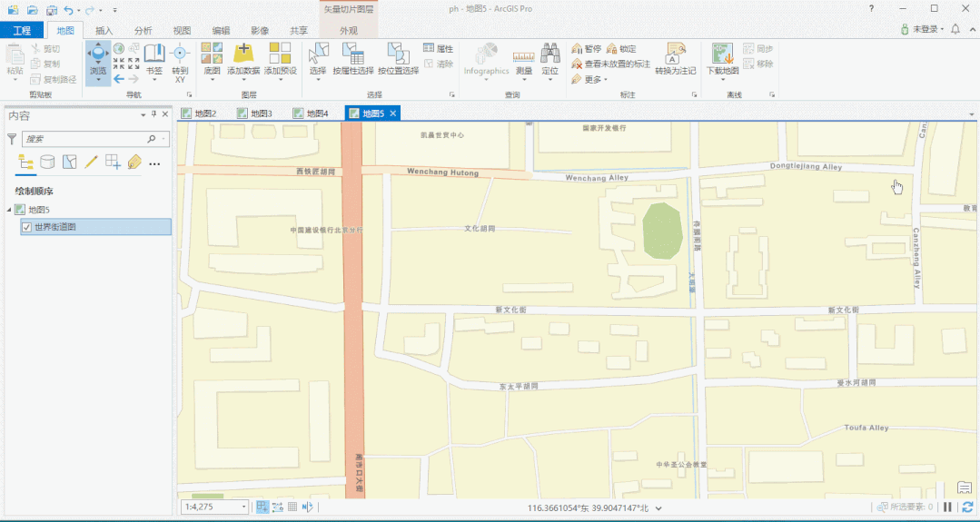The width and height of the screenshot is (980, 522).
Task: Click the open project folder icon
Action: pyautogui.click(x=33, y=9)
